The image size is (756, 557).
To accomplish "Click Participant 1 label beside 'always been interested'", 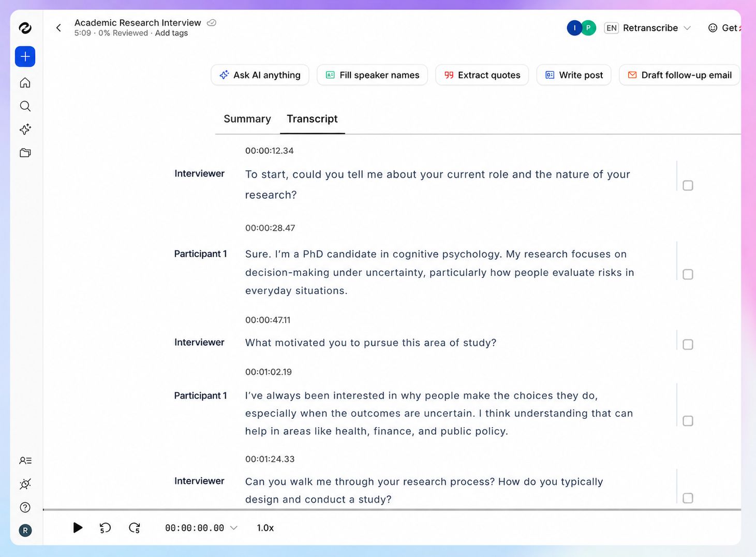I will click(200, 395).
